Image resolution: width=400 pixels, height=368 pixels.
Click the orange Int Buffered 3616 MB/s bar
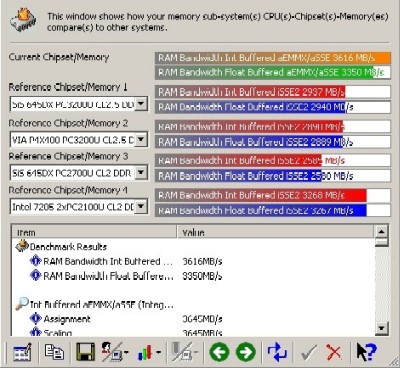point(273,58)
